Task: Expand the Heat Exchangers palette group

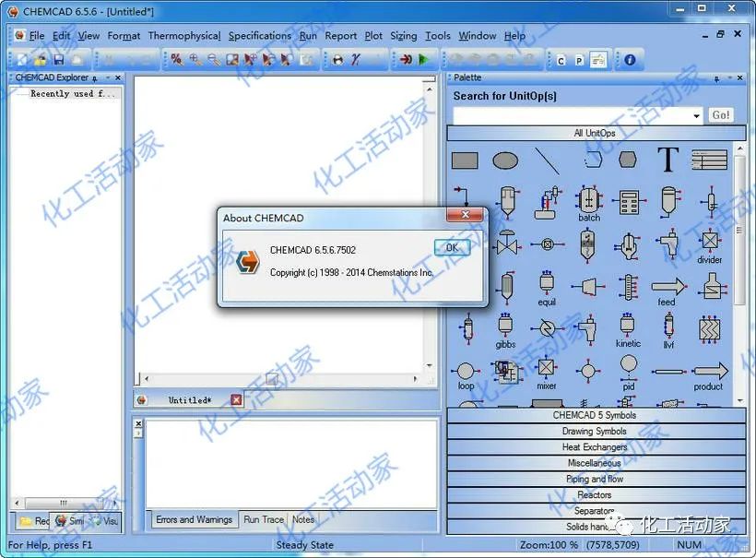Action: [596, 447]
